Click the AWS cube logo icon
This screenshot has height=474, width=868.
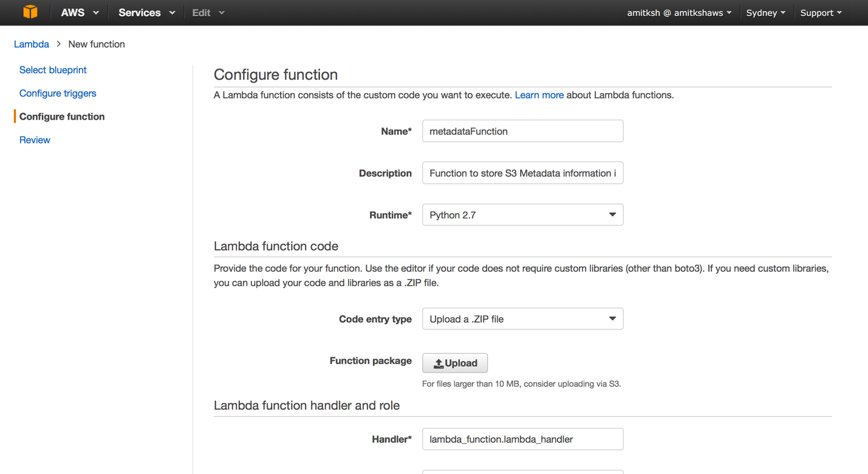click(30, 12)
